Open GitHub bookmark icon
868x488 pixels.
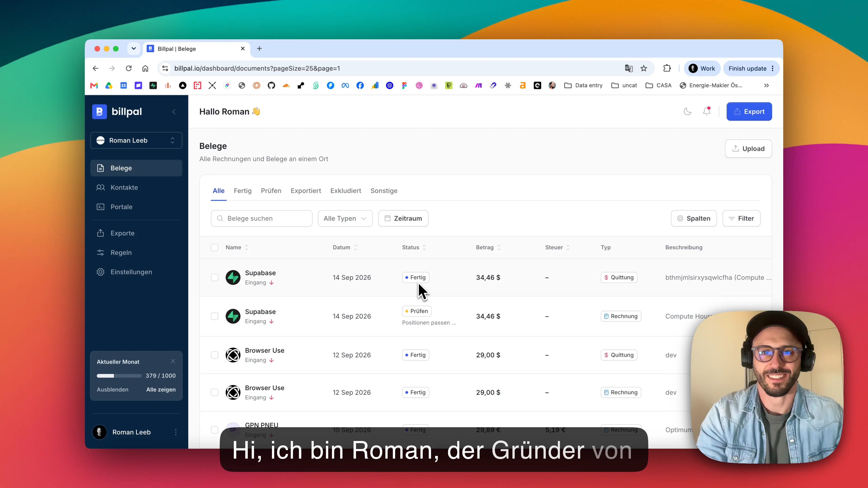(271, 86)
